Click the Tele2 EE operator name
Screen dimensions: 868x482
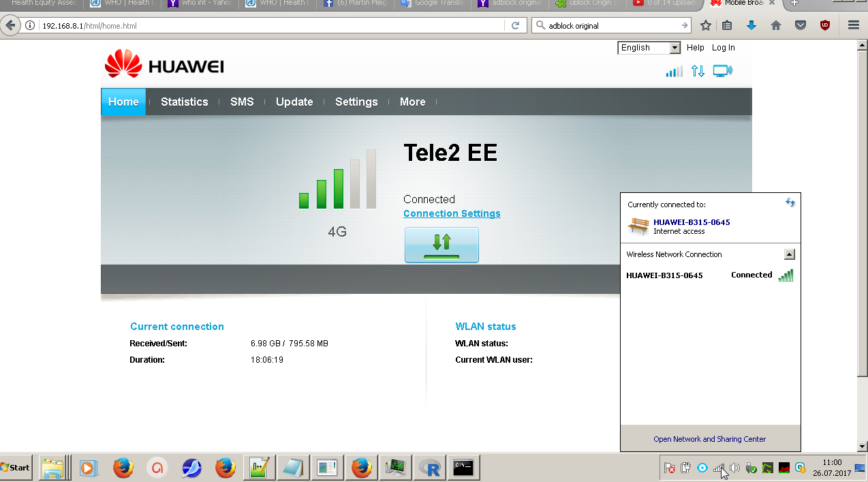click(450, 153)
